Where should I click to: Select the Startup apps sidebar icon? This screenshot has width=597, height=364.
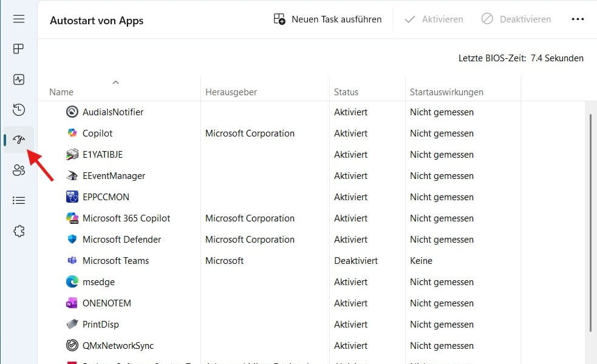(19, 140)
